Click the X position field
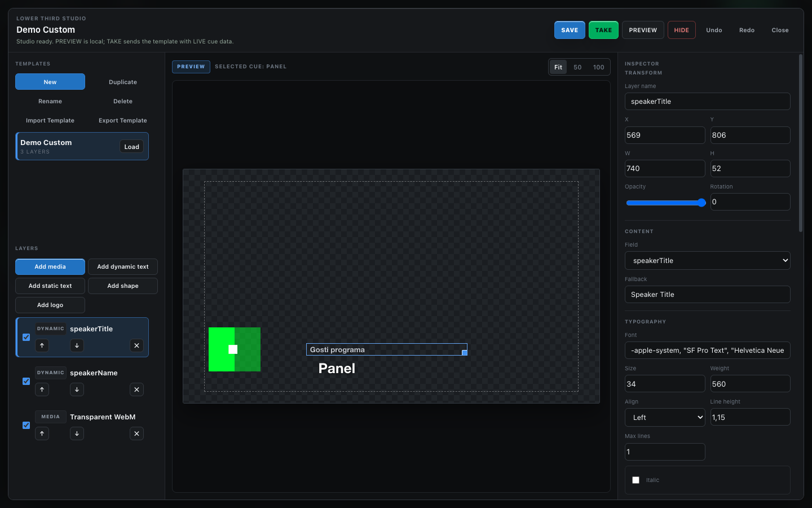 point(665,135)
